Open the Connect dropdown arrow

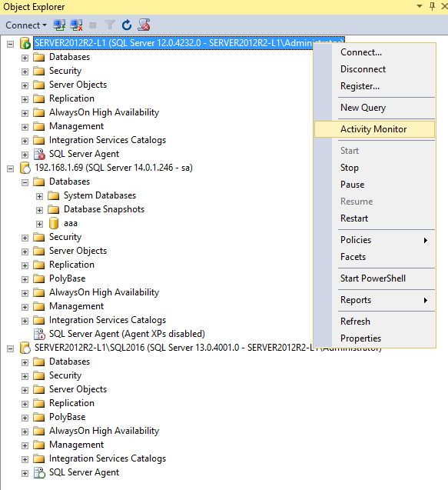point(45,25)
